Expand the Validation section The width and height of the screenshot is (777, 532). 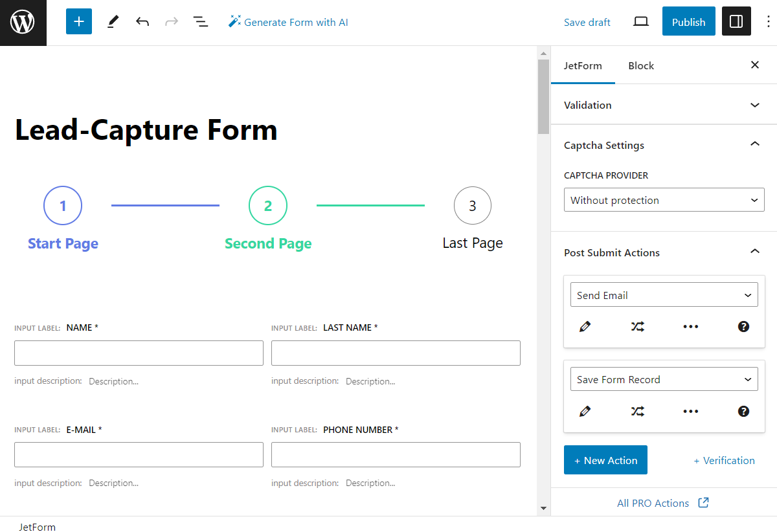[x=754, y=105]
